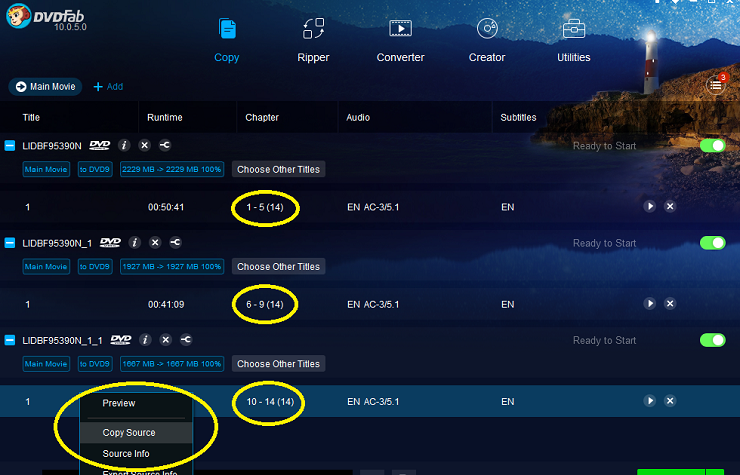Click the DVD badge of LIDBF95390N_1_1
This screenshot has width=740, height=475.
tap(121, 340)
